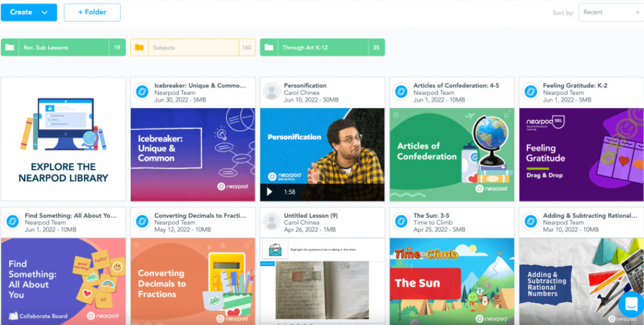
Task: Open Converting Decimals to Fractions title link
Action: click(197, 215)
